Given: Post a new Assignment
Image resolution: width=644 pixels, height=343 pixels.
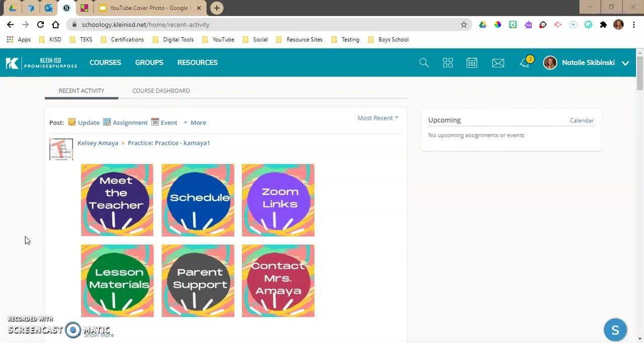Looking at the screenshot, I should (125, 122).
